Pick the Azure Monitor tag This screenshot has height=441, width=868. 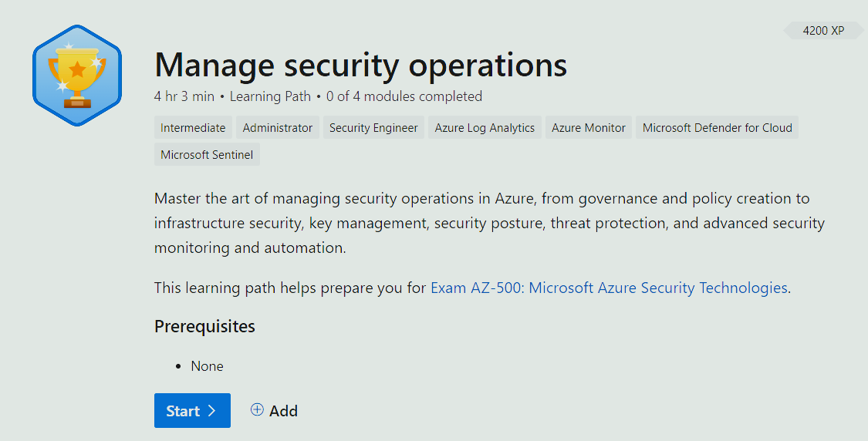click(x=589, y=128)
